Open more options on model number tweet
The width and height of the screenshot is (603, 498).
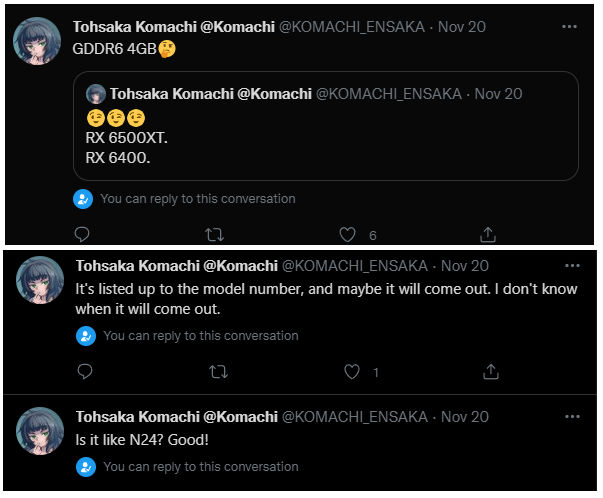573,266
